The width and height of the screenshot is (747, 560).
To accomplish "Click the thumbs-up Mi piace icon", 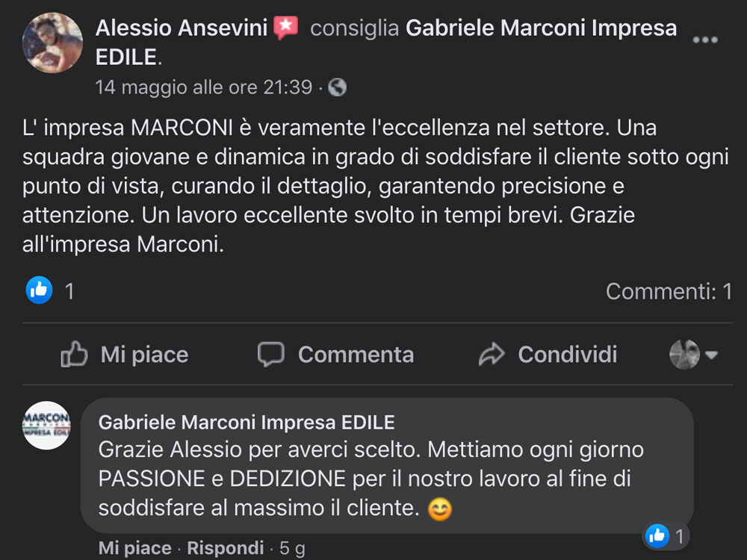I will coord(74,355).
